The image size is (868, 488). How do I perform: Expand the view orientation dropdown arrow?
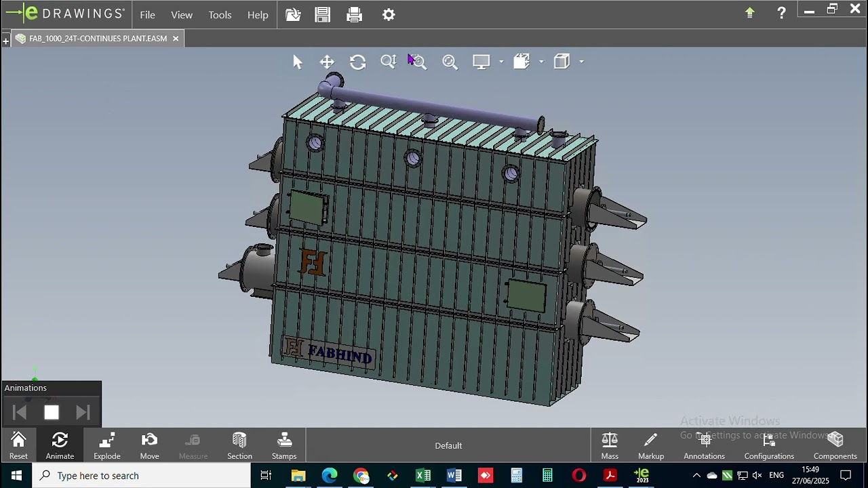tap(581, 62)
